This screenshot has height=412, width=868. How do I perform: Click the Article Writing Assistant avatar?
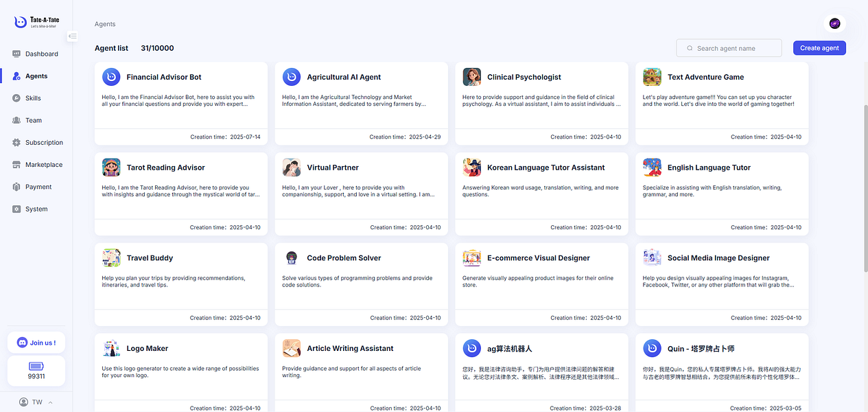[292, 348]
